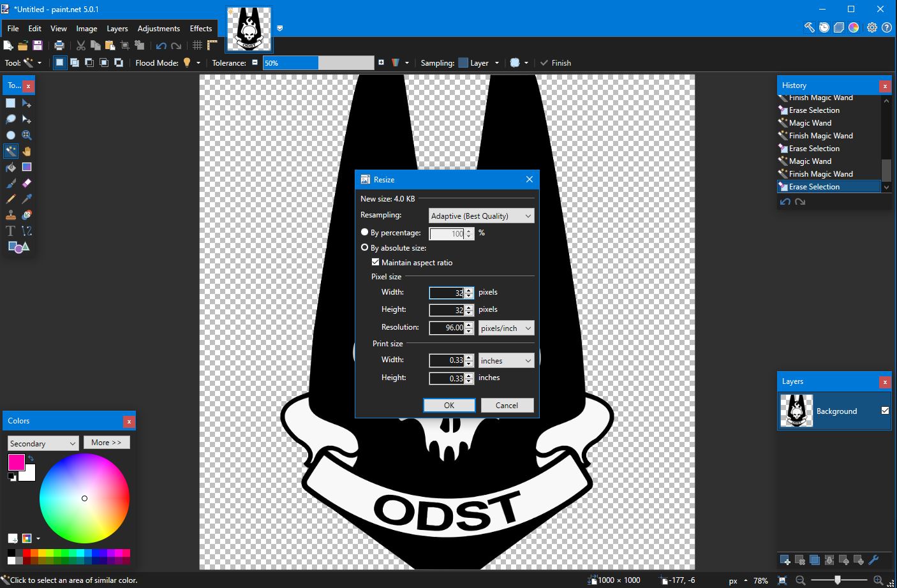
Task: Click the Save floppy disk icon
Action: 38,45
